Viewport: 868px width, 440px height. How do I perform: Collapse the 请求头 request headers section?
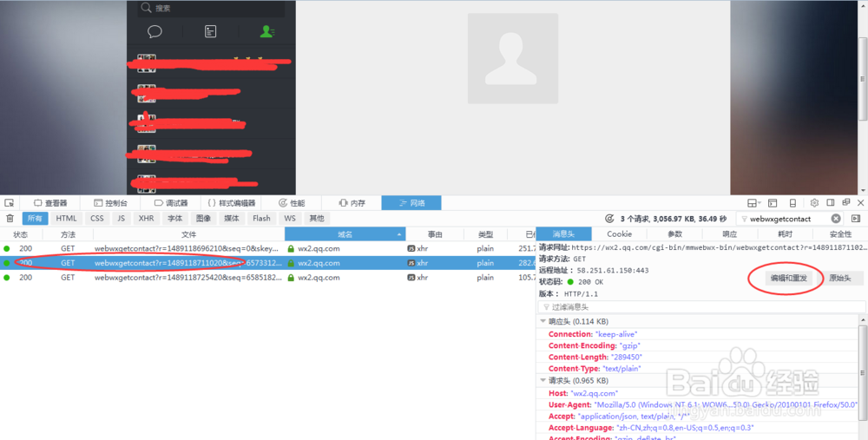pos(543,380)
